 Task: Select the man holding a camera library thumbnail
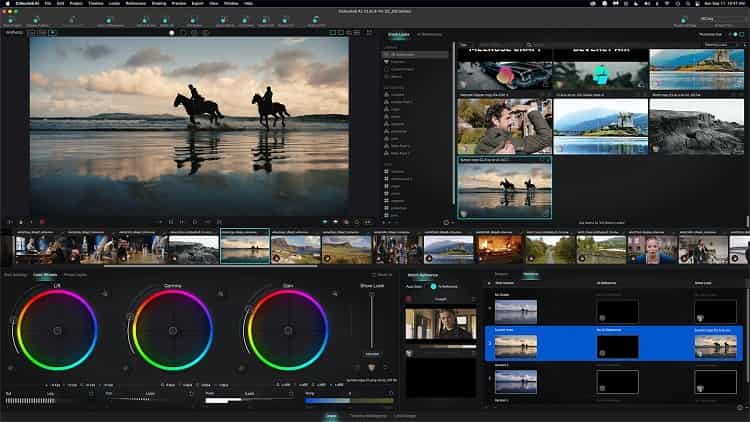click(505, 126)
